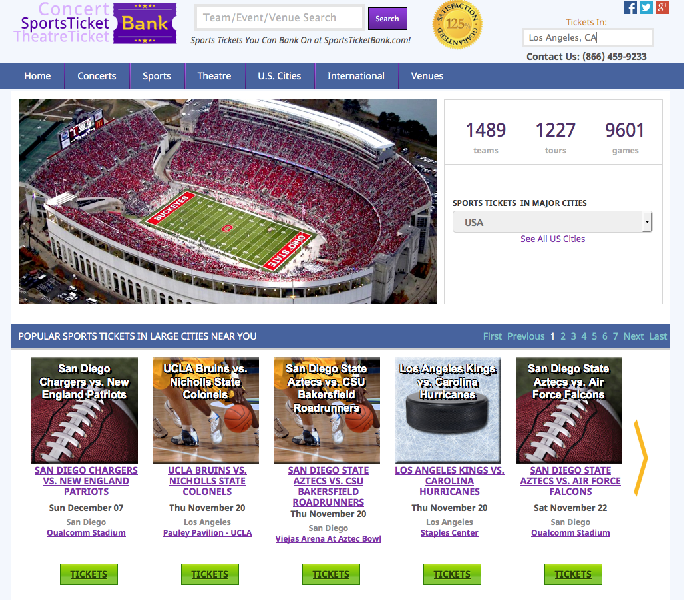Advance carousel with the yellow right arrow
The height and width of the screenshot is (600, 684).
click(640, 458)
